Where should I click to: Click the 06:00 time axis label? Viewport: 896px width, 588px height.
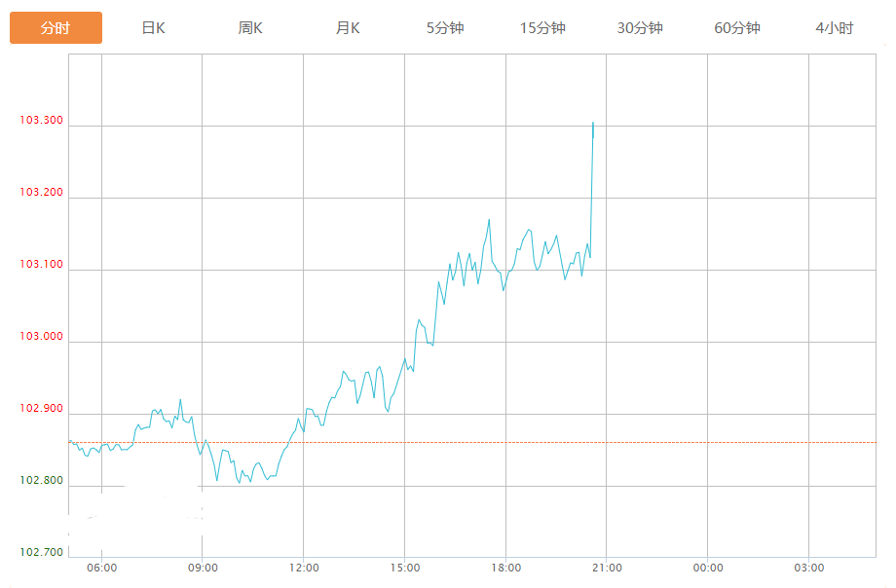pos(101,569)
